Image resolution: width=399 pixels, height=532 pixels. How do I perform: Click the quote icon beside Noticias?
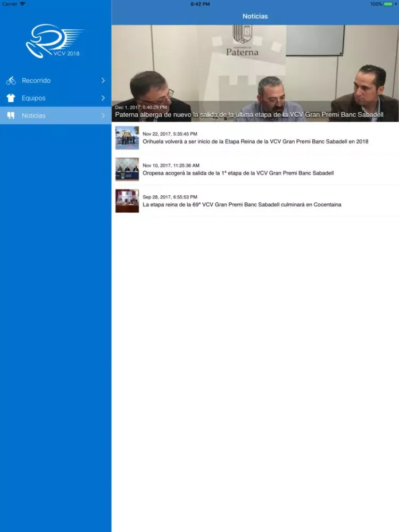(x=11, y=115)
